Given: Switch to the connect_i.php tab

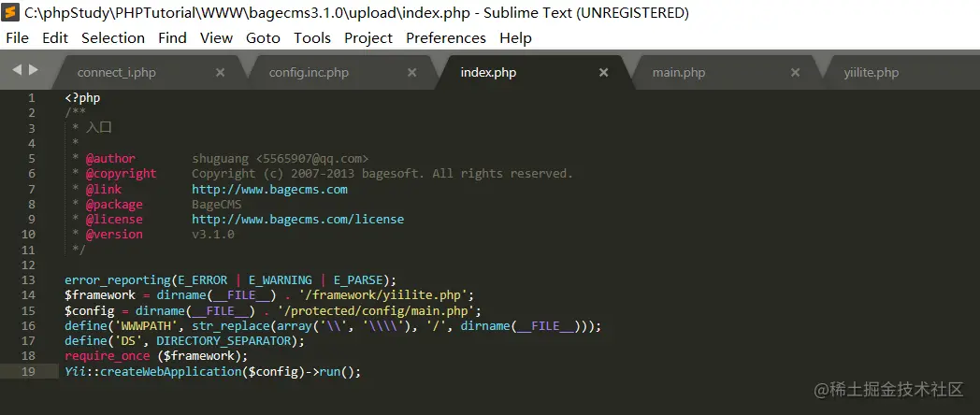Looking at the screenshot, I should (x=116, y=73).
